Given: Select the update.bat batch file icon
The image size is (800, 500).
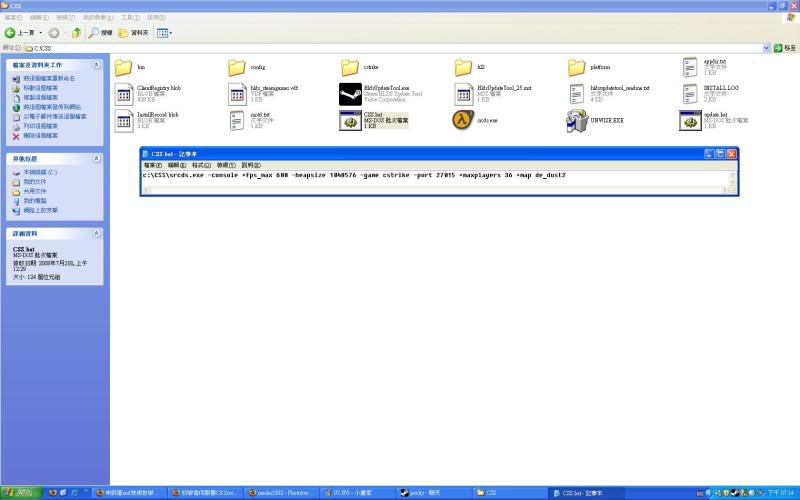Looking at the screenshot, I should coord(690,121).
